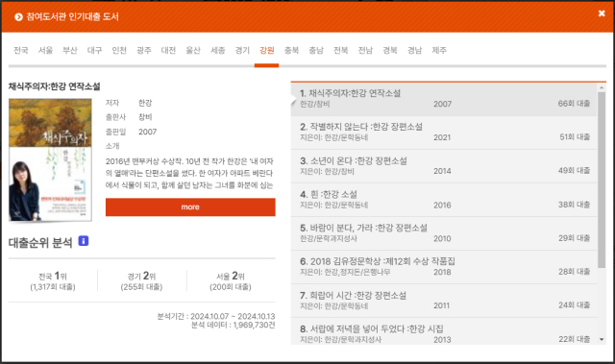Click the book title heading above the cover
Image resolution: width=615 pixels, height=364 pixels.
point(55,86)
